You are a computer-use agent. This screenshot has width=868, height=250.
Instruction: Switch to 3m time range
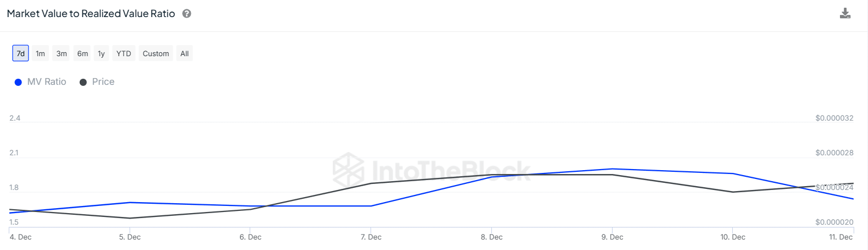62,53
